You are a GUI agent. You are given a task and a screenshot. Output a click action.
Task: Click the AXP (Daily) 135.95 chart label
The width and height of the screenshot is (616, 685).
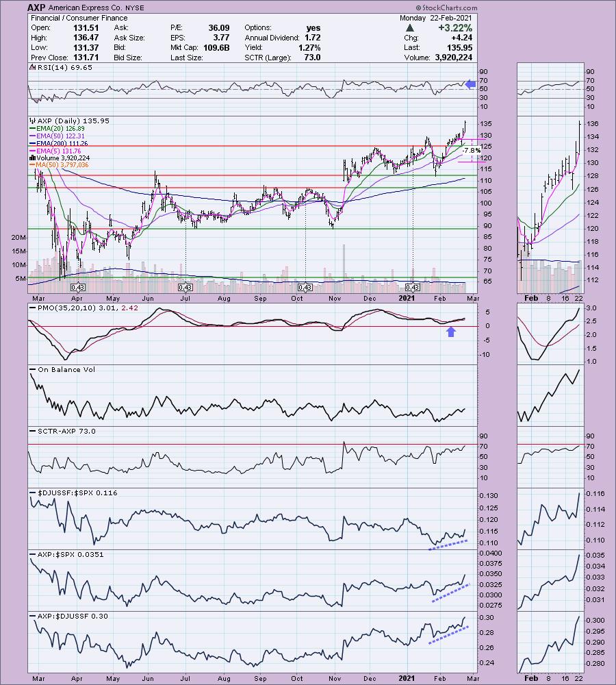(73, 121)
